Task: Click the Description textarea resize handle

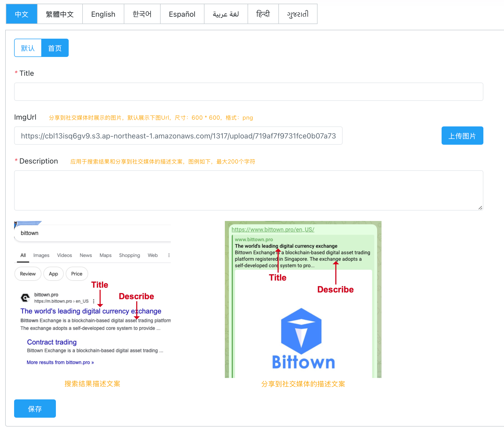Action: pos(480,208)
